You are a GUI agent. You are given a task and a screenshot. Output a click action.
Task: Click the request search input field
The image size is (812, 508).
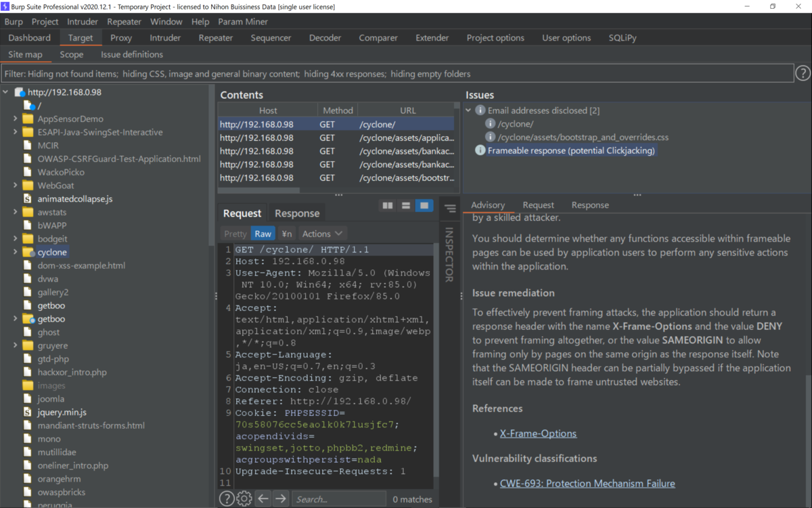click(x=339, y=499)
